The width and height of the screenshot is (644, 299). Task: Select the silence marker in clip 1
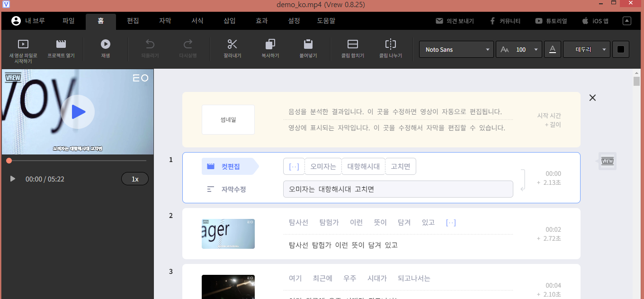tap(294, 166)
